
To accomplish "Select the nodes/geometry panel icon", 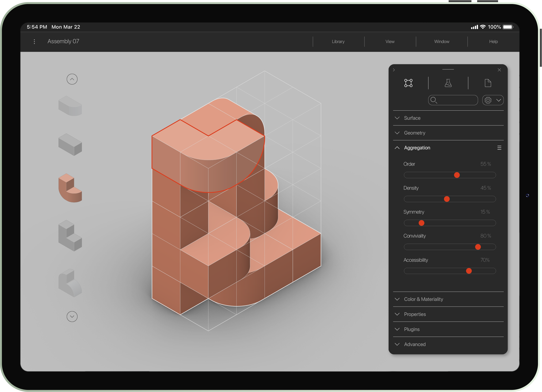I will [x=408, y=83].
